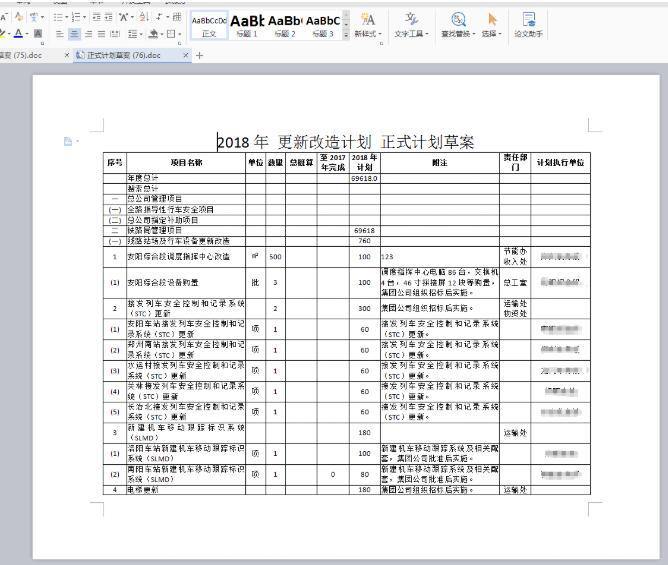Viewport: 668px width, 565px height.
Task: Expand the style gallery dropdown arrows
Action: (346, 24)
